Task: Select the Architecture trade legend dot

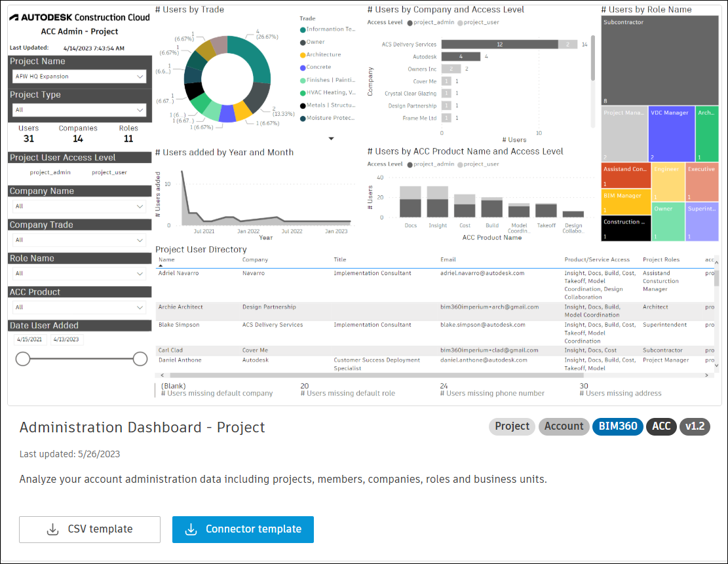Action: click(303, 55)
